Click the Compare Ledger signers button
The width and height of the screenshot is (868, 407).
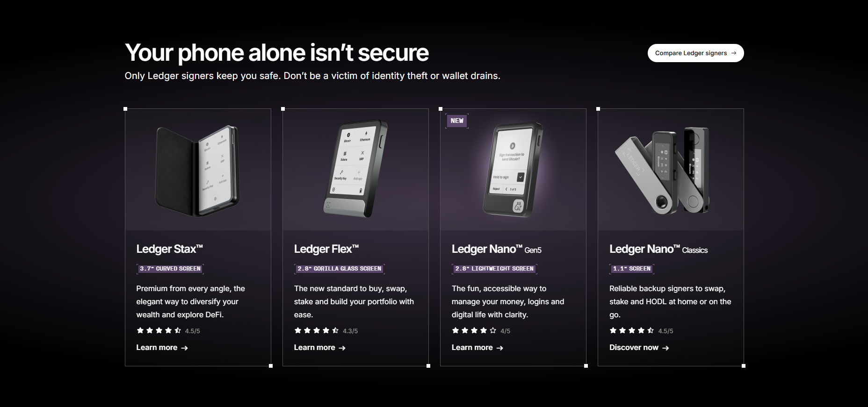pos(695,53)
